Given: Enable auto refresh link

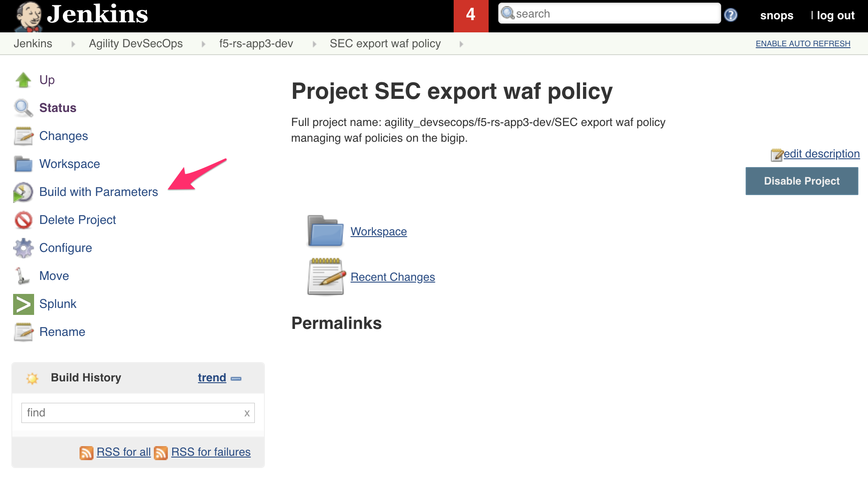Looking at the screenshot, I should pos(803,44).
